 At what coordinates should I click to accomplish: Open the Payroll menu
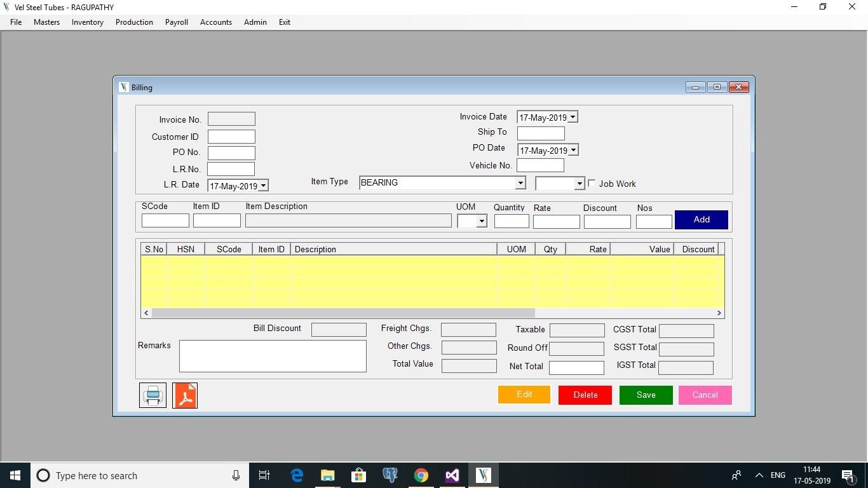(176, 22)
